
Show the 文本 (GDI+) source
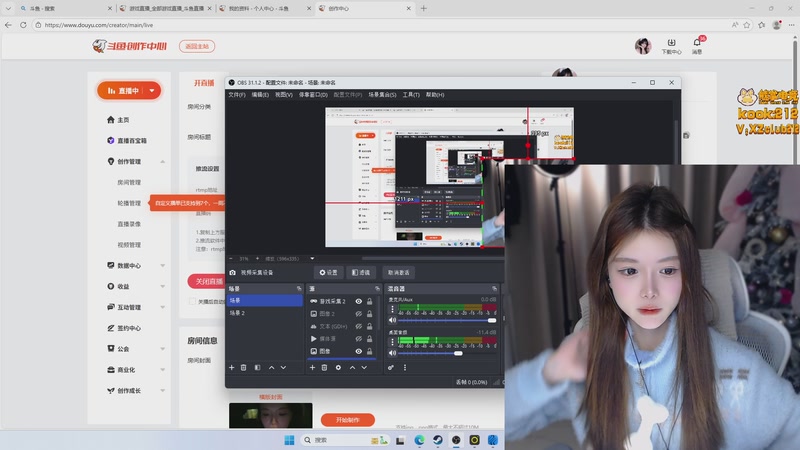click(x=359, y=326)
